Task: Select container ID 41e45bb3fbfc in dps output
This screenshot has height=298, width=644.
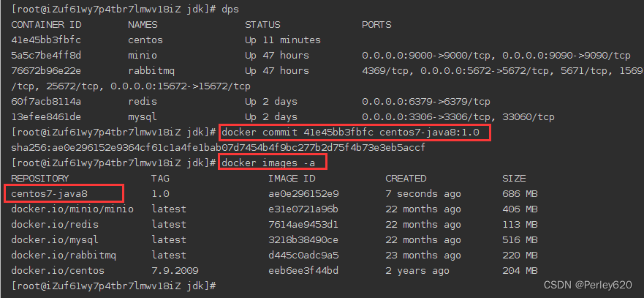Action: click(46, 40)
